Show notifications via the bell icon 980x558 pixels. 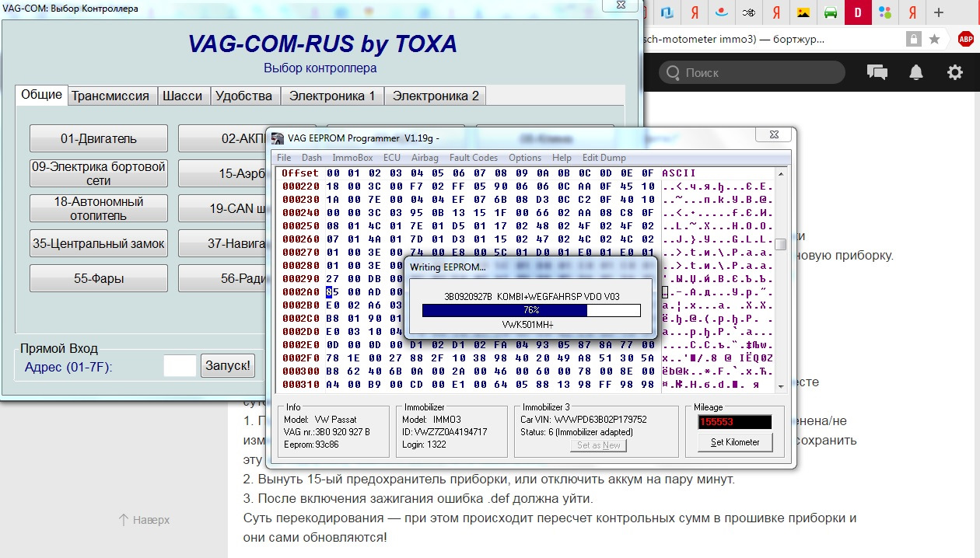(916, 72)
